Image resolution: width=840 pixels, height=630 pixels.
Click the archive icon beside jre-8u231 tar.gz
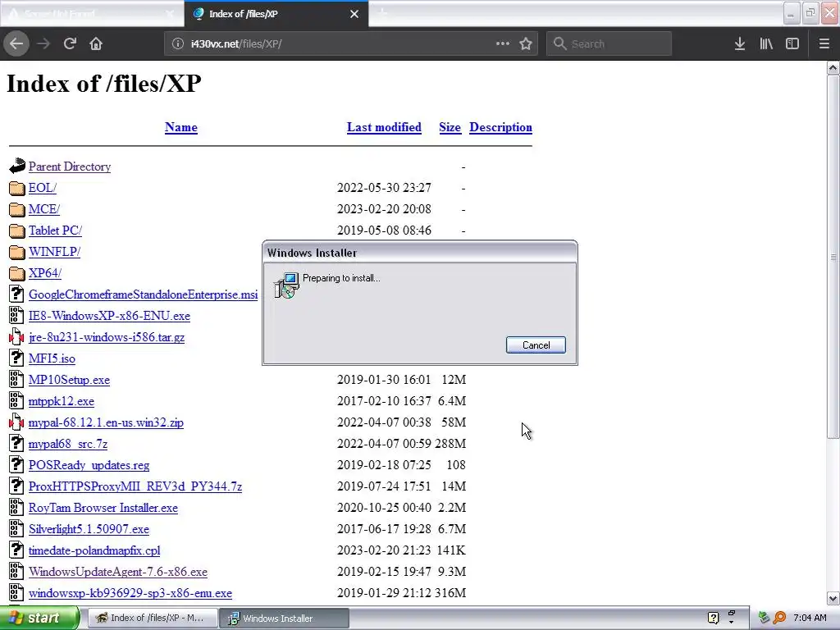[16, 337]
